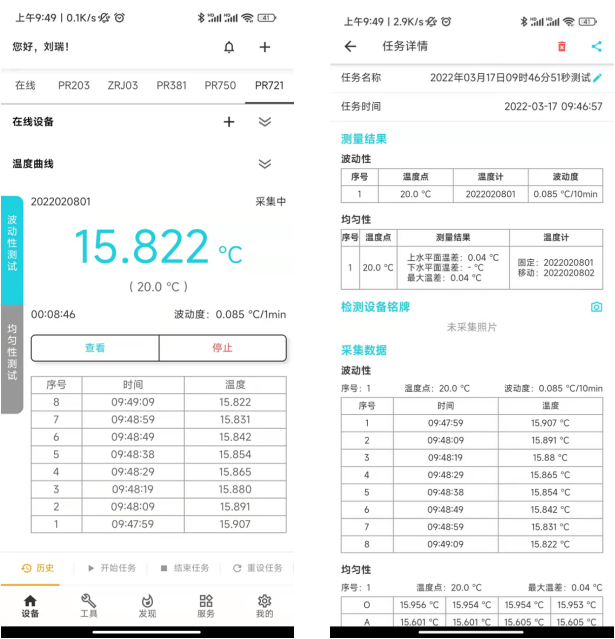Click 测量结果 section heading
Image resolution: width=615 pixels, height=639 pixels.
(364, 139)
